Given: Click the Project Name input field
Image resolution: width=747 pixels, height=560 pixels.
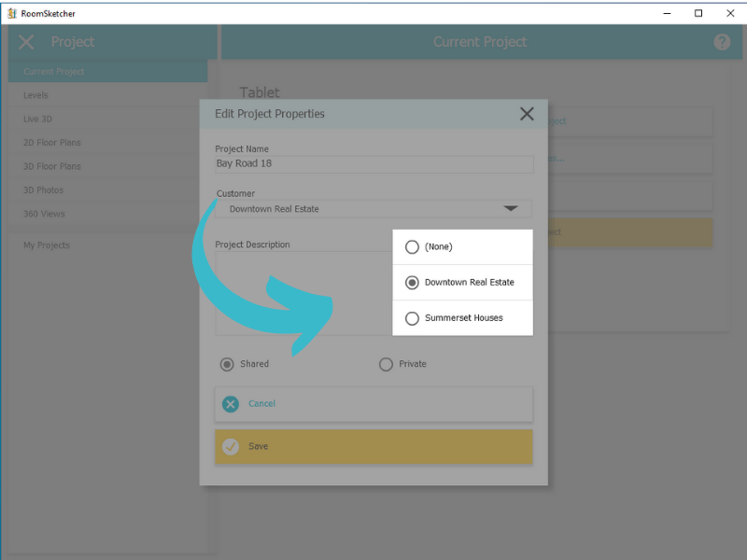Looking at the screenshot, I should pos(373,164).
